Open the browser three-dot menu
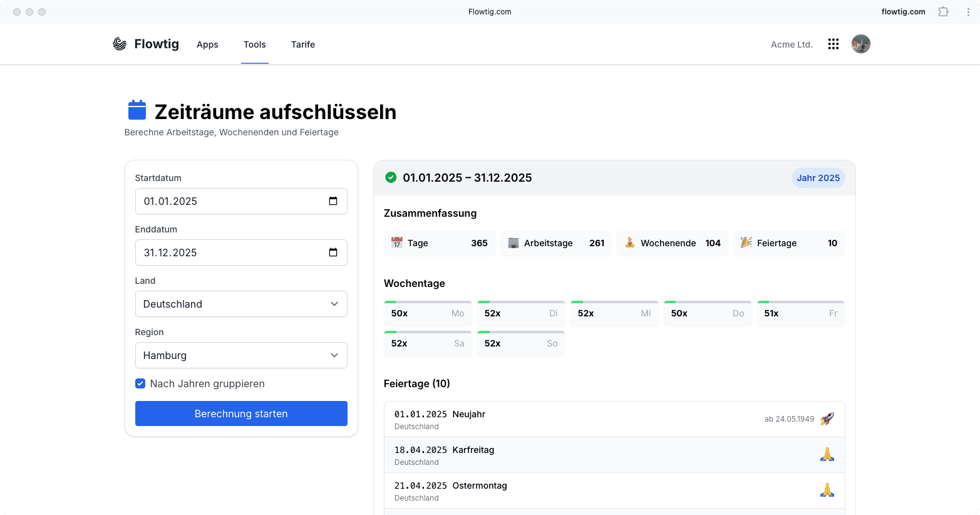This screenshot has height=515, width=980. click(968, 11)
